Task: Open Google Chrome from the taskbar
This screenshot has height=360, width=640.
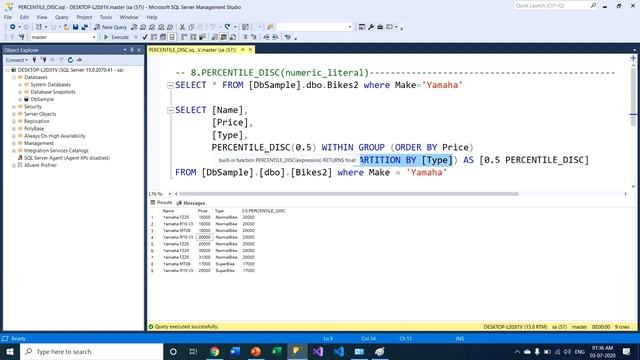Action: [215, 351]
